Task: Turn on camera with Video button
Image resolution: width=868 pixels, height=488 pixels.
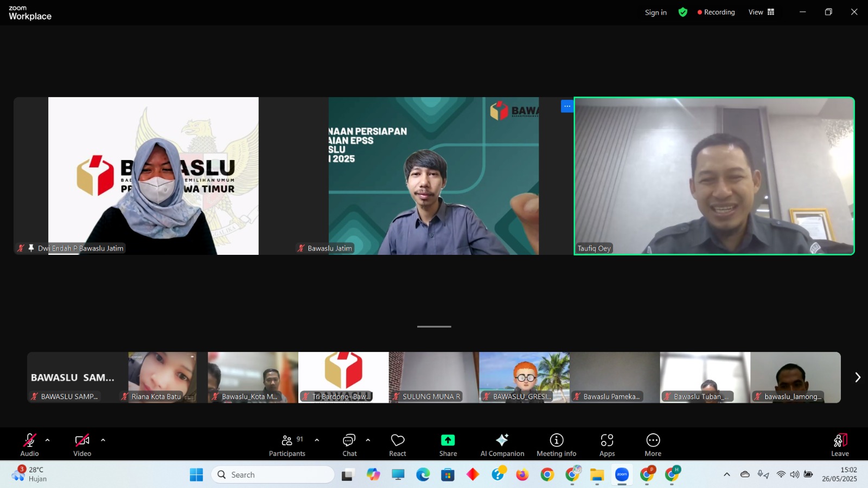Action: point(82,445)
